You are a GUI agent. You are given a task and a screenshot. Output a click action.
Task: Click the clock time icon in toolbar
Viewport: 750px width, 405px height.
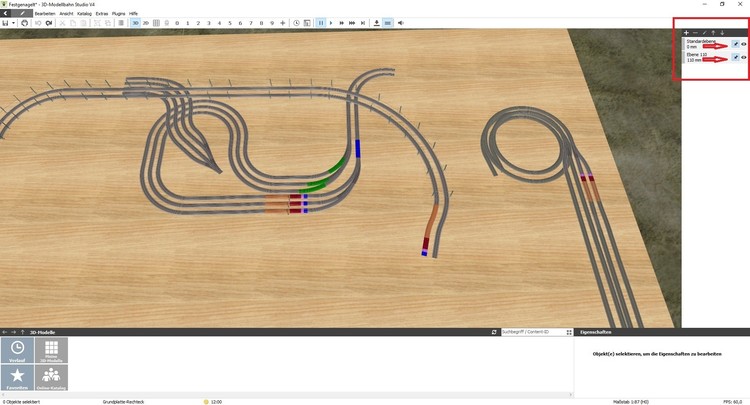(296, 22)
